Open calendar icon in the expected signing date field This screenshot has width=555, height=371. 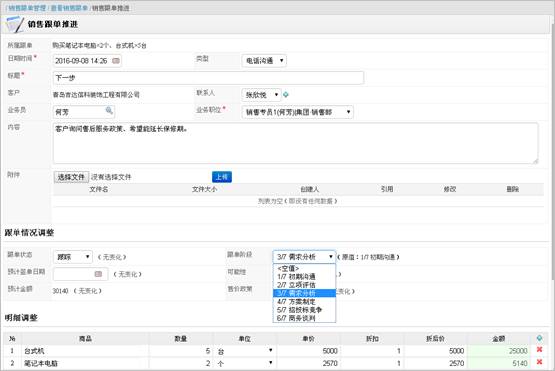click(98, 274)
